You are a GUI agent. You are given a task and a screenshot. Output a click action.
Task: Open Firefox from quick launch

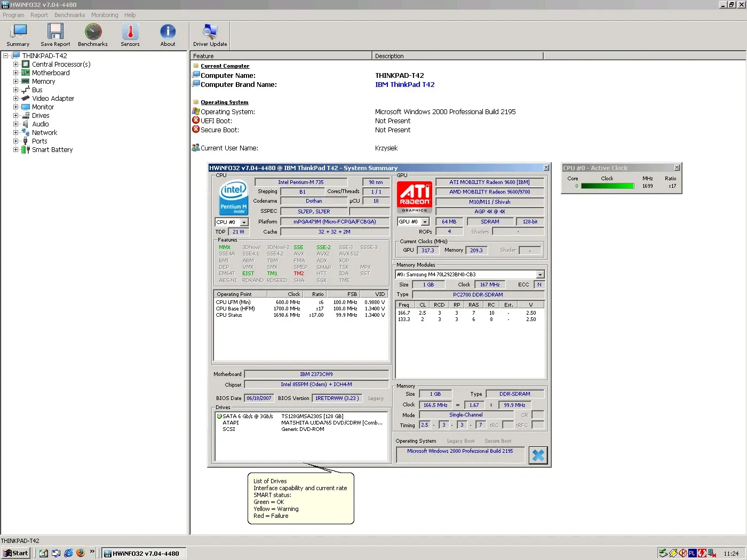81,553
